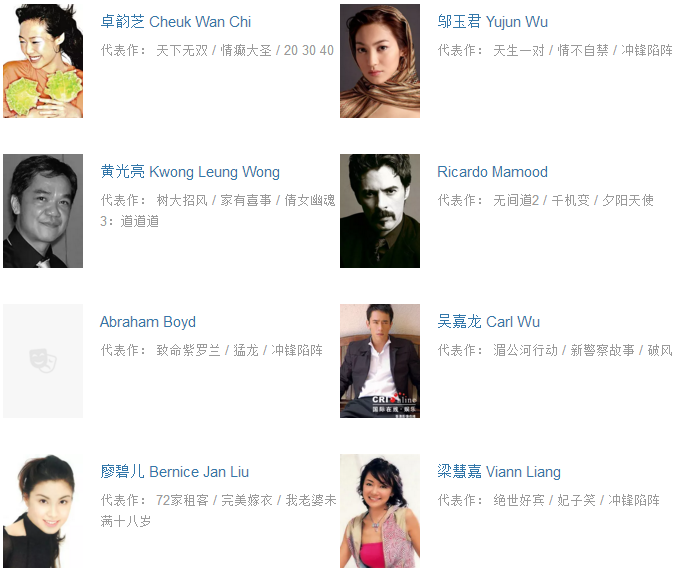The image size is (700, 577).
Task: Open Yujun Wu's headscarf portrait thumbnail
Action: pyautogui.click(x=380, y=61)
